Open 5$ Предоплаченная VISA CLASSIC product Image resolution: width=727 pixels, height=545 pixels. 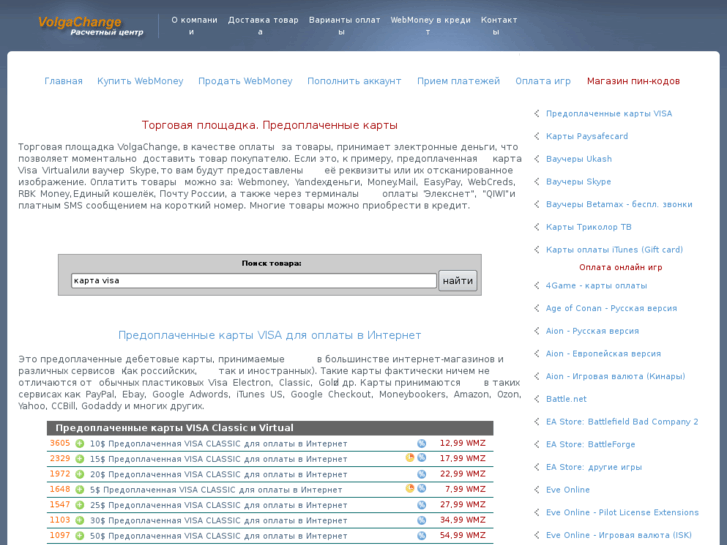[x=216, y=490]
